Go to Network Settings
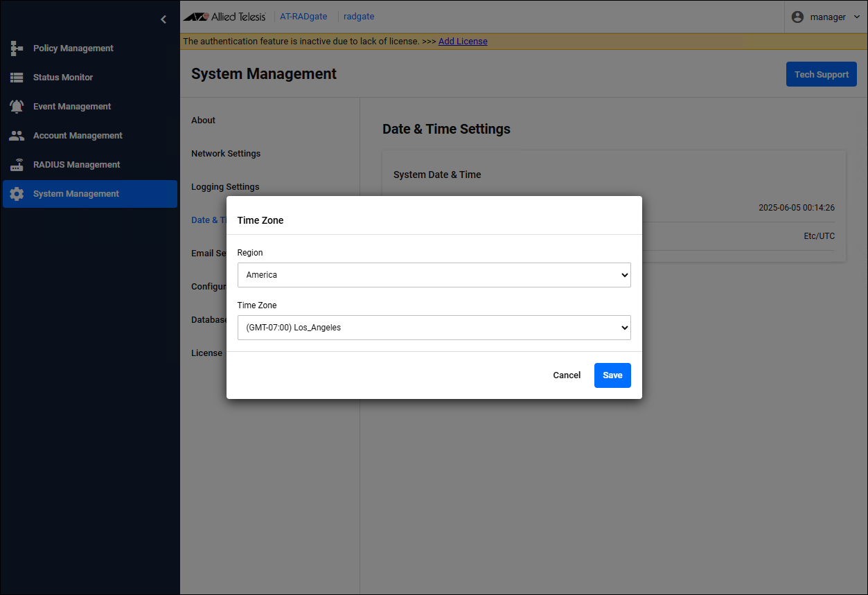Image resolution: width=868 pixels, height=595 pixels. pos(226,154)
